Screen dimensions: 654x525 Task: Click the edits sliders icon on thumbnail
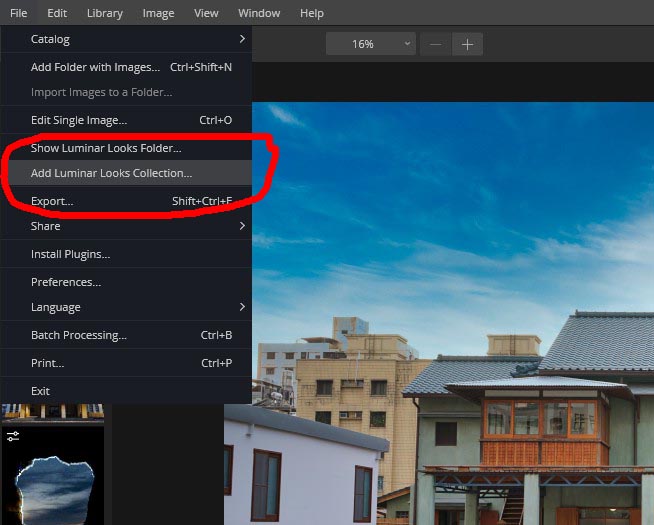[x=12, y=436]
